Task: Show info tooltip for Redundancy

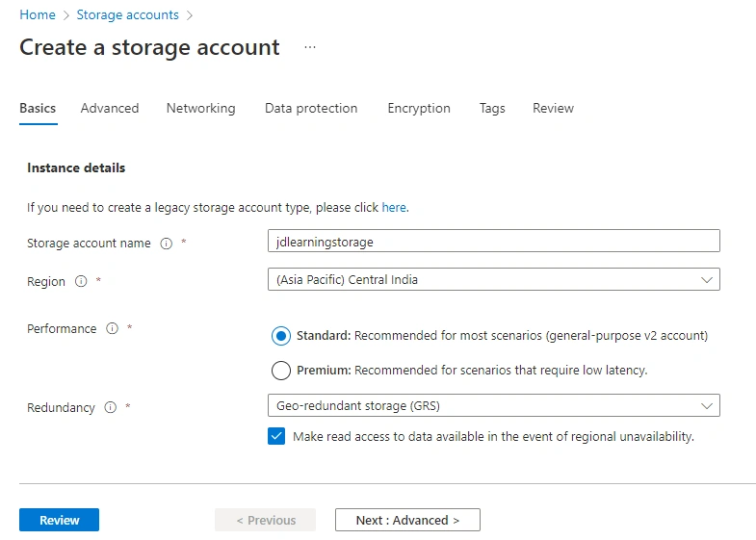Action: point(111,407)
